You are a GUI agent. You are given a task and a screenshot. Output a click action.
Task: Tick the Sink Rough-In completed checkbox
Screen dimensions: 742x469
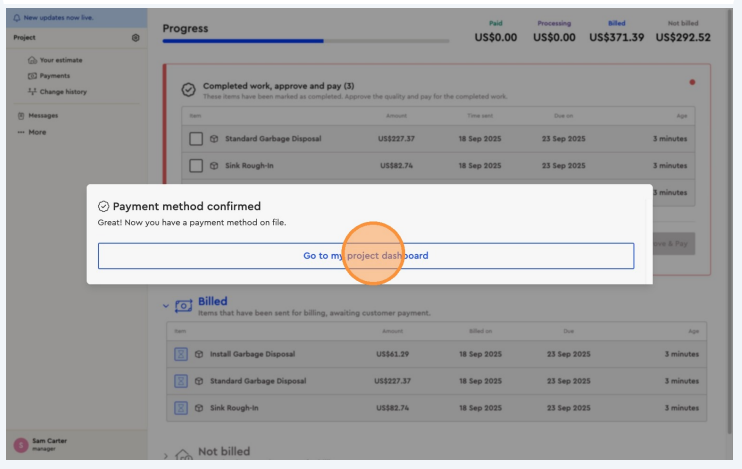click(x=196, y=166)
